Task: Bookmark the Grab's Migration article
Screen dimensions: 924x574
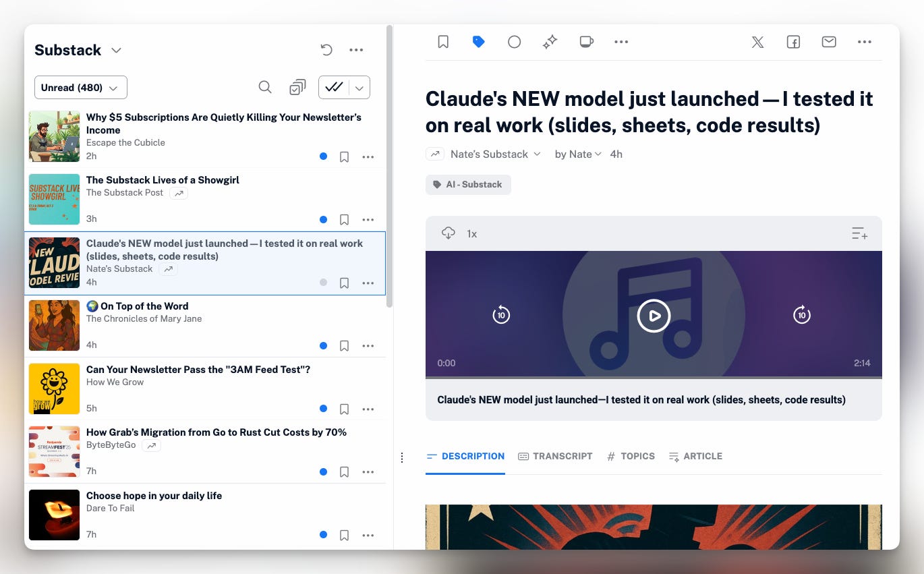Action: [x=344, y=471]
